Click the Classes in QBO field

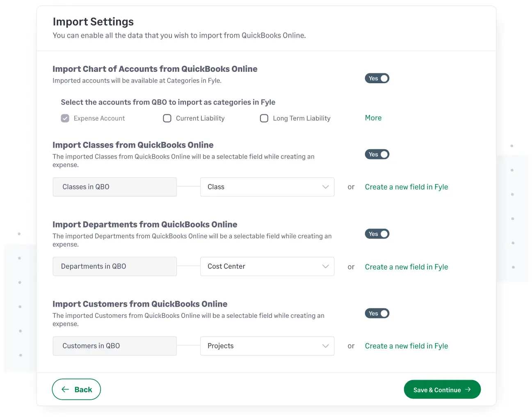point(114,187)
